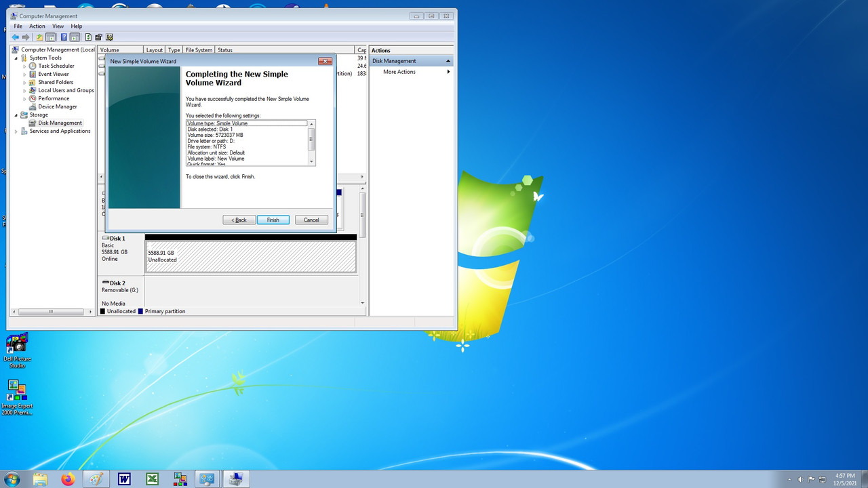868x488 pixels.
Task: Open Device Manager from the tree
Action: (x=58, y=106)
